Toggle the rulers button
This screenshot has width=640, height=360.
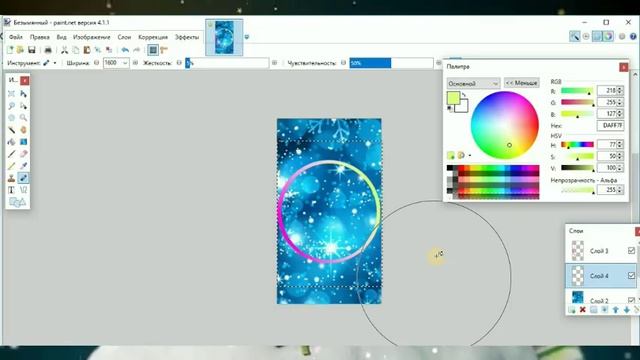tap(164, 50)
